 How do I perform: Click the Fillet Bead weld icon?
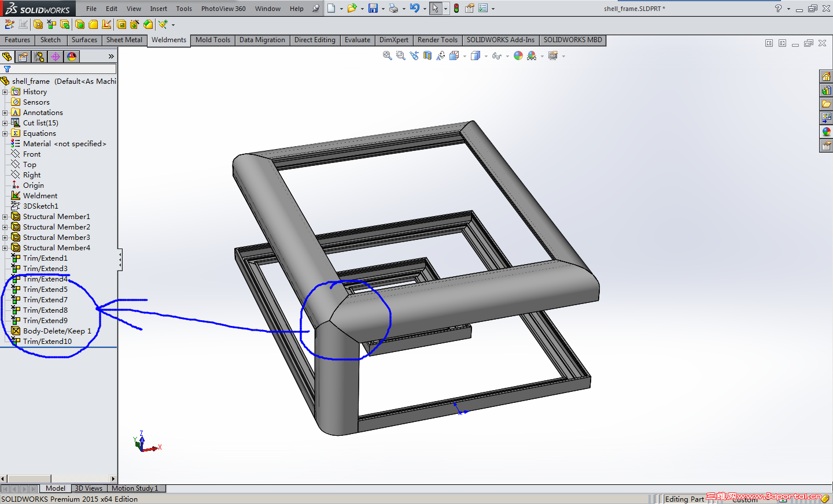click(106, 24)
